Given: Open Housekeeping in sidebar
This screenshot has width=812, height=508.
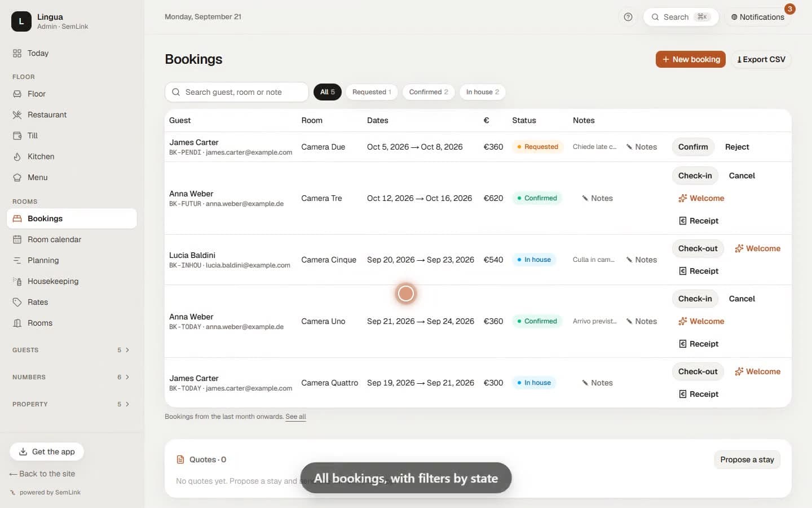Looking at the screenshot, I should 72,281.
